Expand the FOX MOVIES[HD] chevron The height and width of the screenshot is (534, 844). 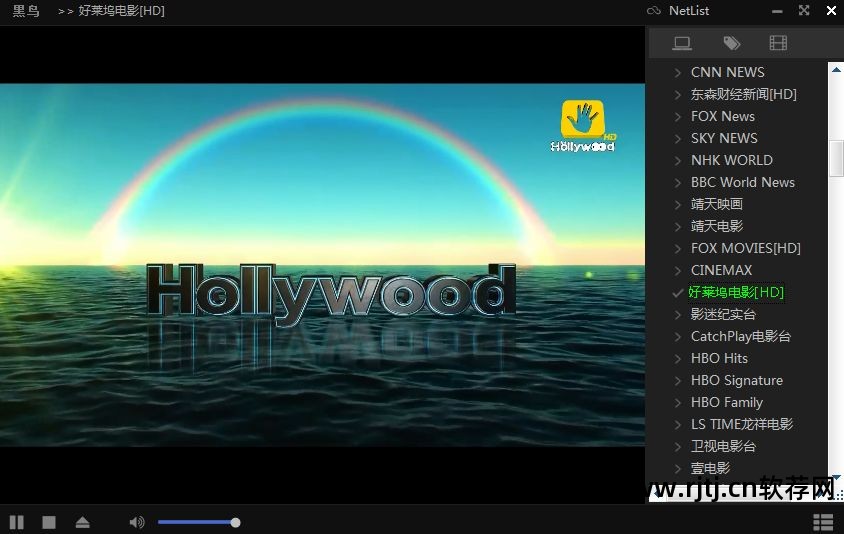coord(678,249)
